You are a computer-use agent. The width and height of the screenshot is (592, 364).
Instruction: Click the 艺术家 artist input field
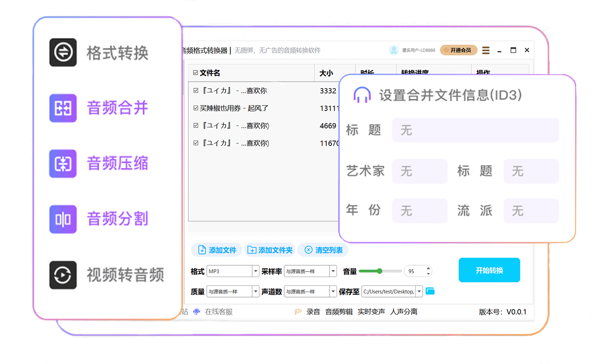[x=419, y=171]
